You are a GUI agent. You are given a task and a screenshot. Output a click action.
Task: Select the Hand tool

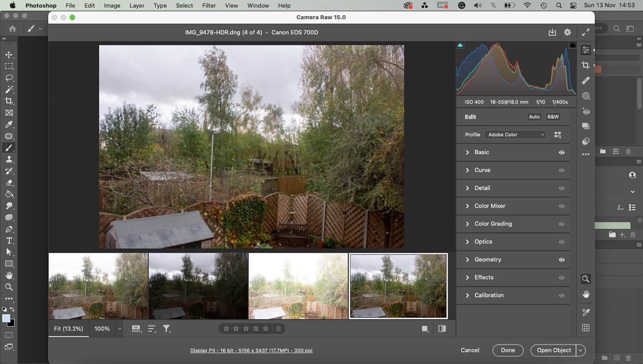click(586, 294)
